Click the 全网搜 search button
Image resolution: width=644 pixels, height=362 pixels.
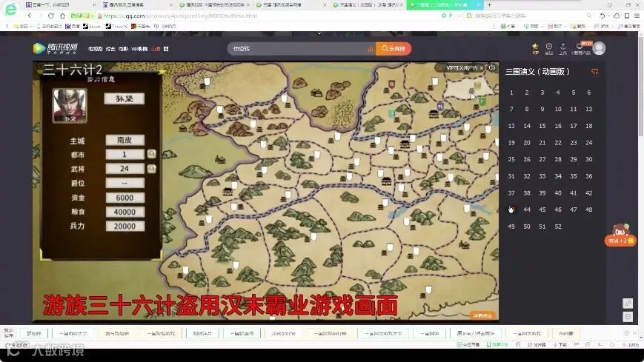coord(394,49)
